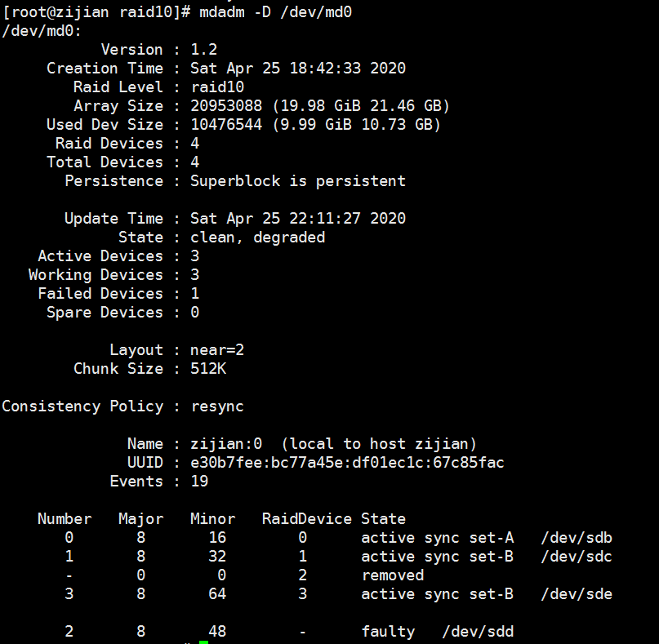The width and height of the screenshot is (659, 644).
Task: Click the Chunk Size value '512K'
Action: [208, 369]
